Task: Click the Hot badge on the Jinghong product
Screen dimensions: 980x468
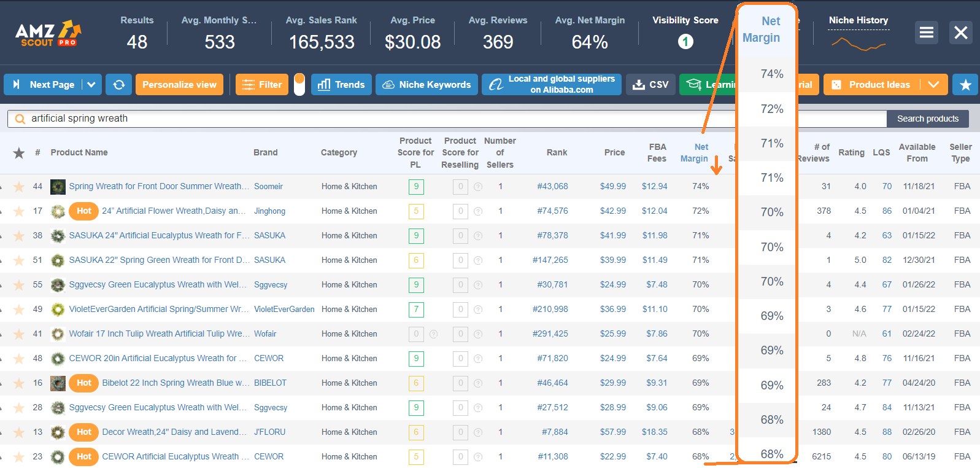Action: [x=83, y=211]
